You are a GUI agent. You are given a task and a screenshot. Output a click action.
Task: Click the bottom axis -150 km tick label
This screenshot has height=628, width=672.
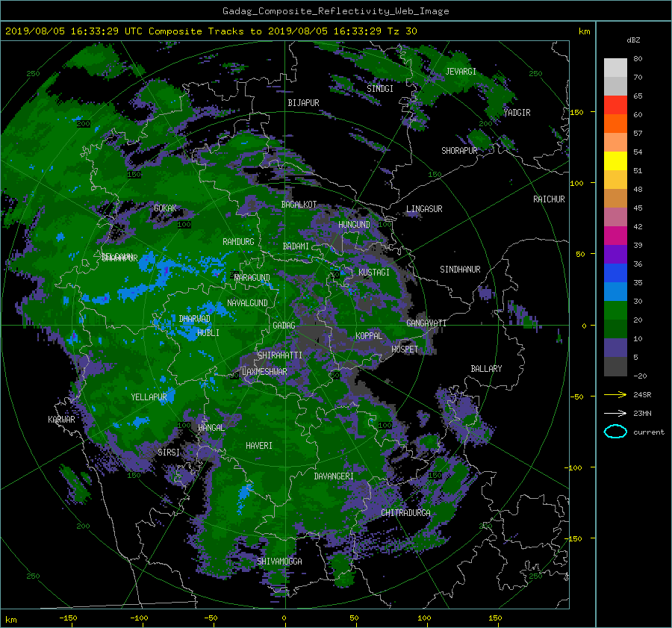pyautogui.click(x=68, y=618)
